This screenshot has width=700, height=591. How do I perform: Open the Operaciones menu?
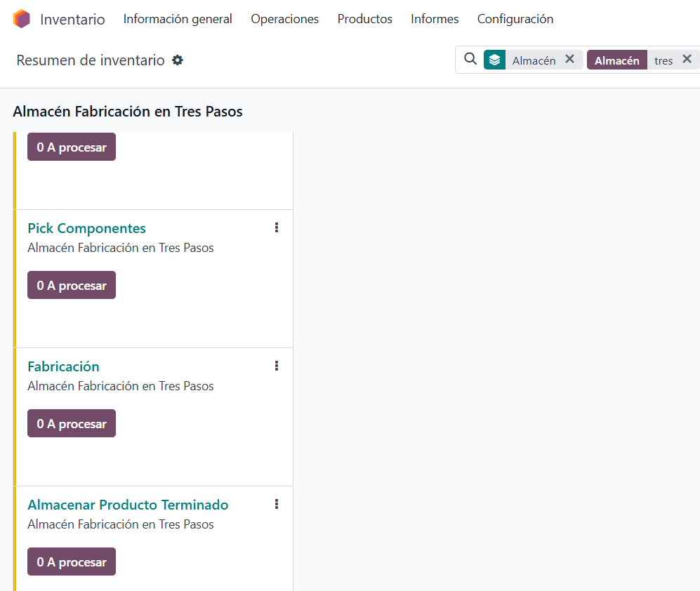point(285,19)
